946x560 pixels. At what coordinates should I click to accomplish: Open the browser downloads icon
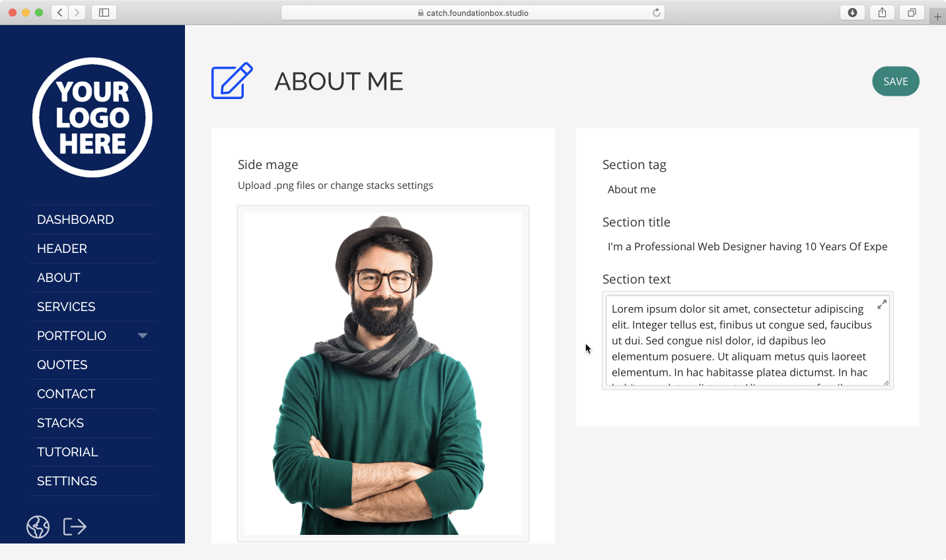(x=852, y=13)
